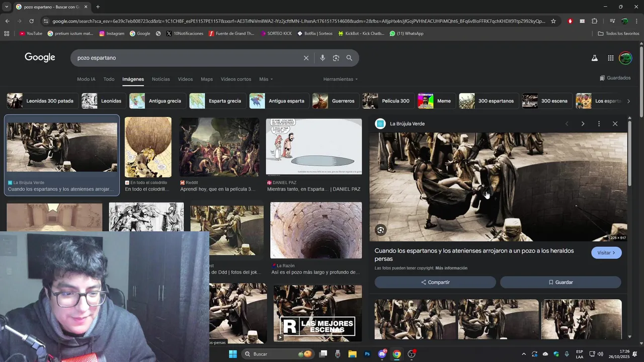Show more filter chips with right arrow
Screen dimensions: 644x362
(x=628, y=101)
